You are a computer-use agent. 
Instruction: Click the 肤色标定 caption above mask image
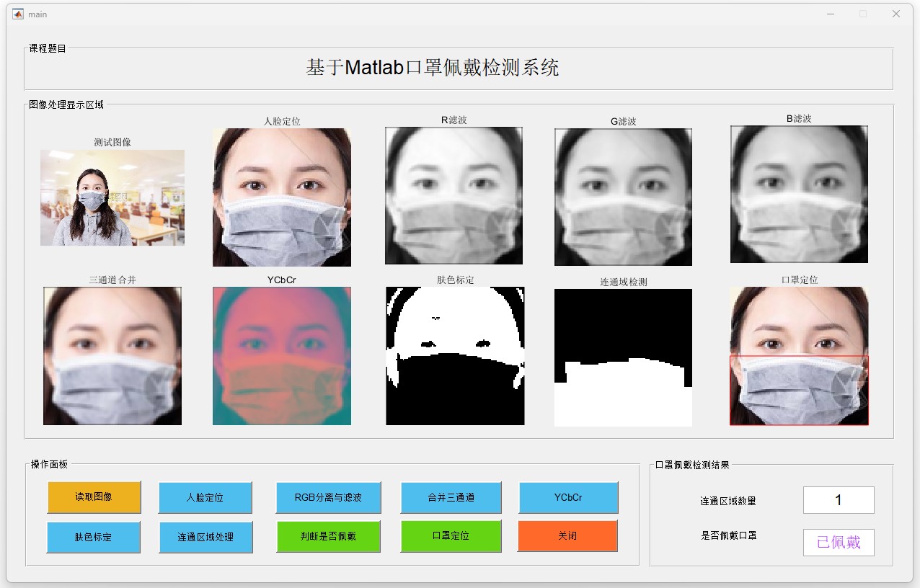pyautogui.click(x=456, y=280)
